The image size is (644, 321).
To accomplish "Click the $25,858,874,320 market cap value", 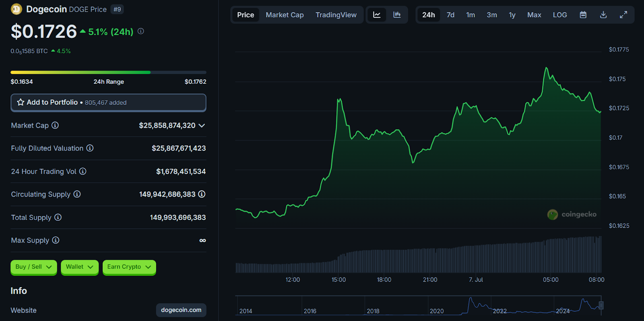I will [x=167, y=126].
